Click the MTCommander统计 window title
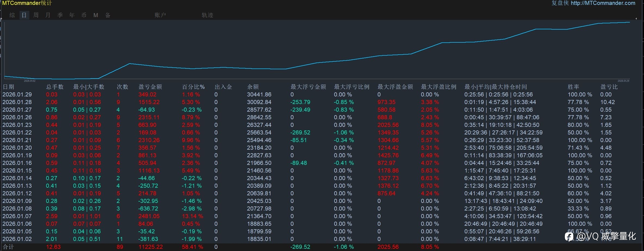 pyautogui.click(x=27, y=3)
